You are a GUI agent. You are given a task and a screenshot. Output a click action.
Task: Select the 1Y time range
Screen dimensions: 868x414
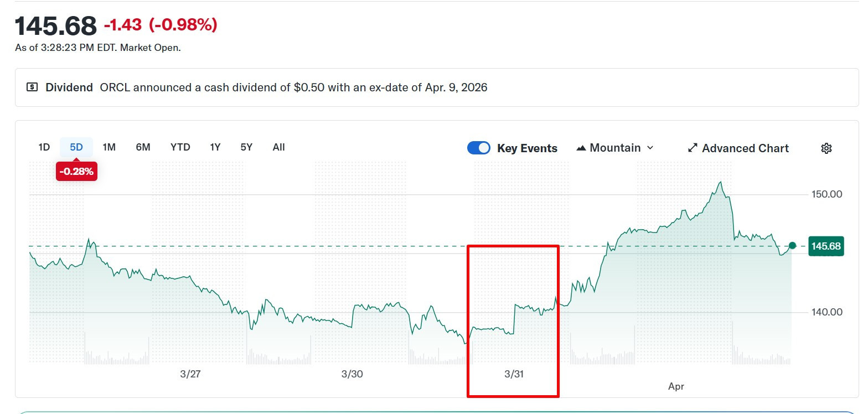(x=215, y=147)
